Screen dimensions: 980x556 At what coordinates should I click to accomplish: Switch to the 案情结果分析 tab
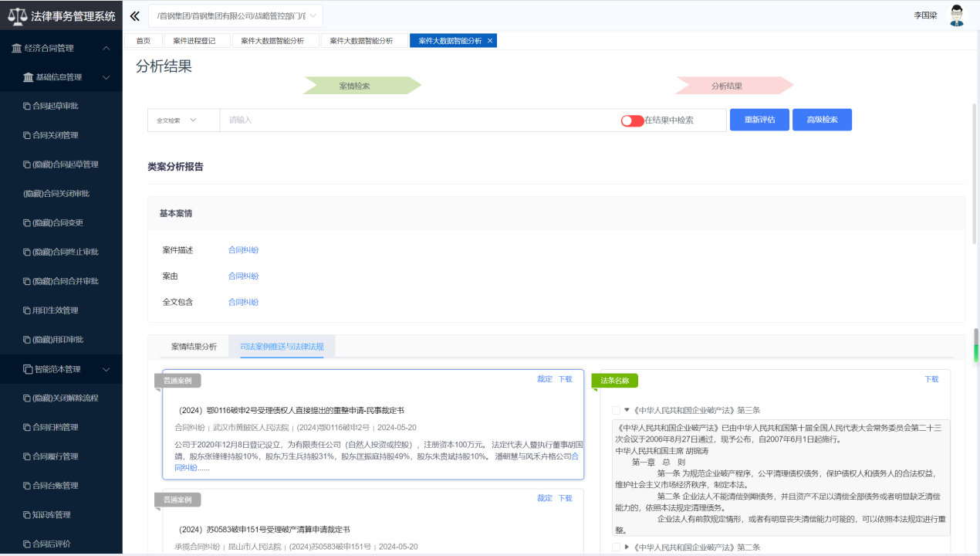point(194,347)
